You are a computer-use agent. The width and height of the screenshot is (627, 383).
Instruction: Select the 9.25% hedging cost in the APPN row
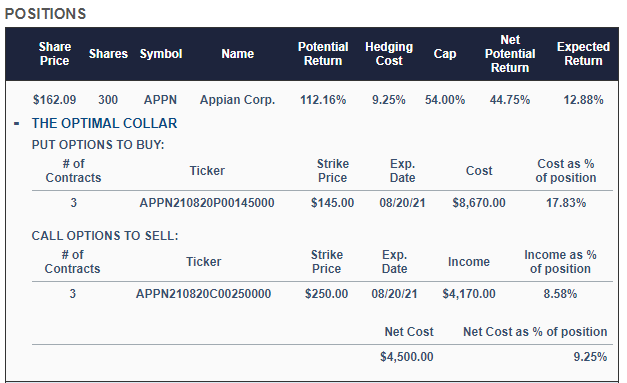389,100
